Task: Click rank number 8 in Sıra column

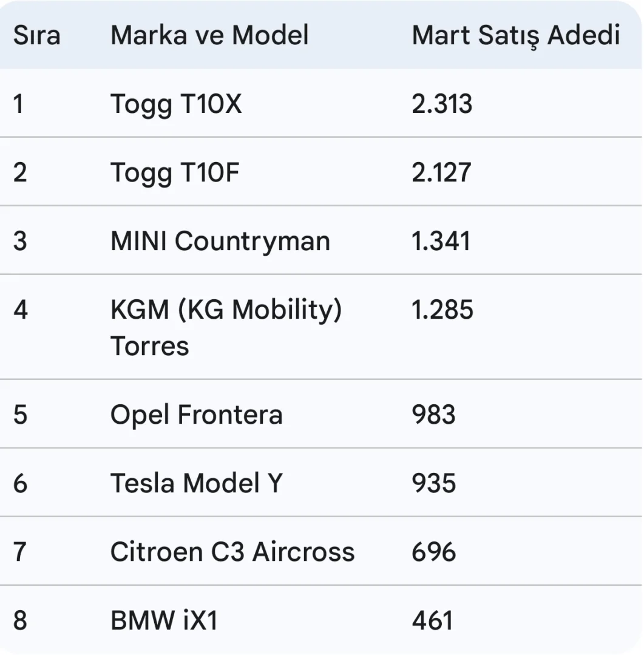Action: tap(20, 620)
